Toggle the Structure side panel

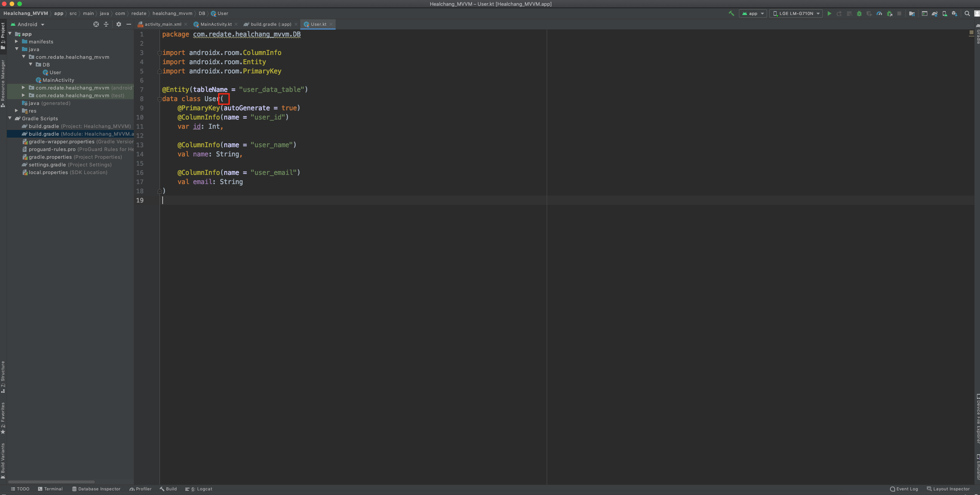coord(3,376)
